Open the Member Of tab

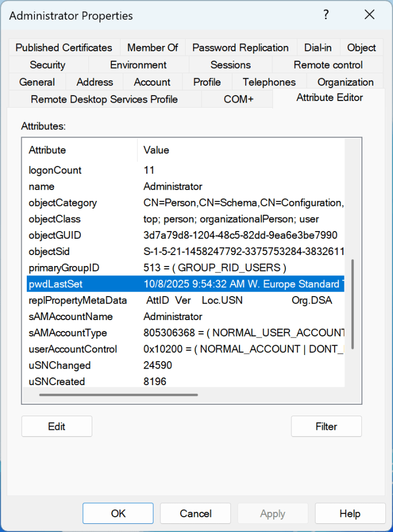(x=152, y=48)
